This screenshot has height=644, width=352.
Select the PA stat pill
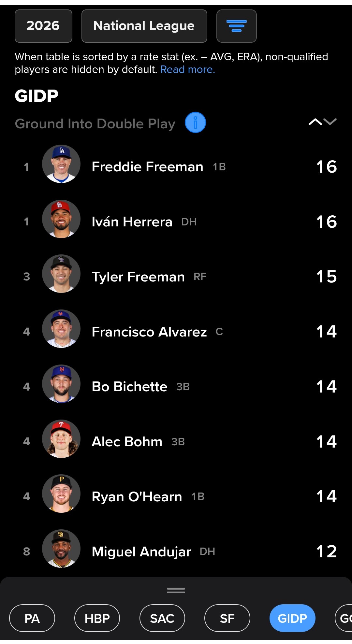click(x=32, y=618)
